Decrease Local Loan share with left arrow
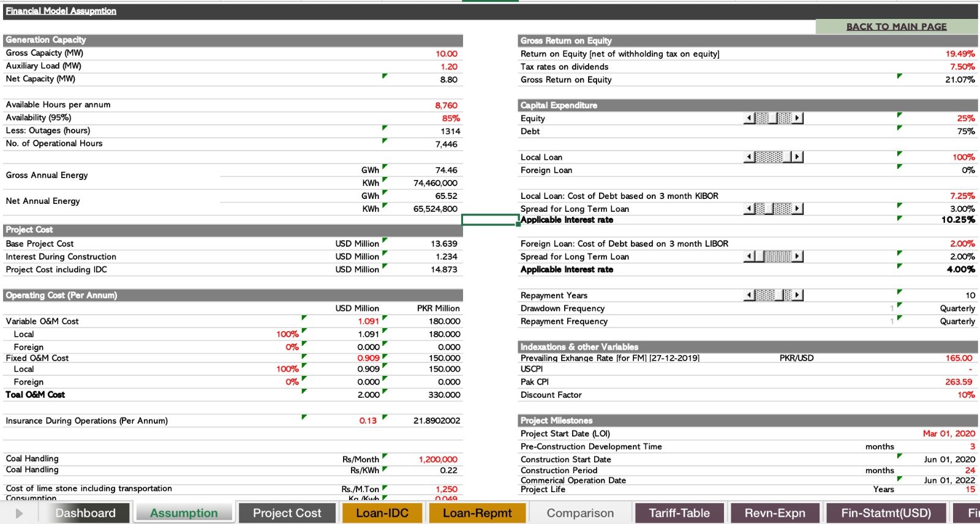Screen dimensions: 980x524 (x=749, y=157)
